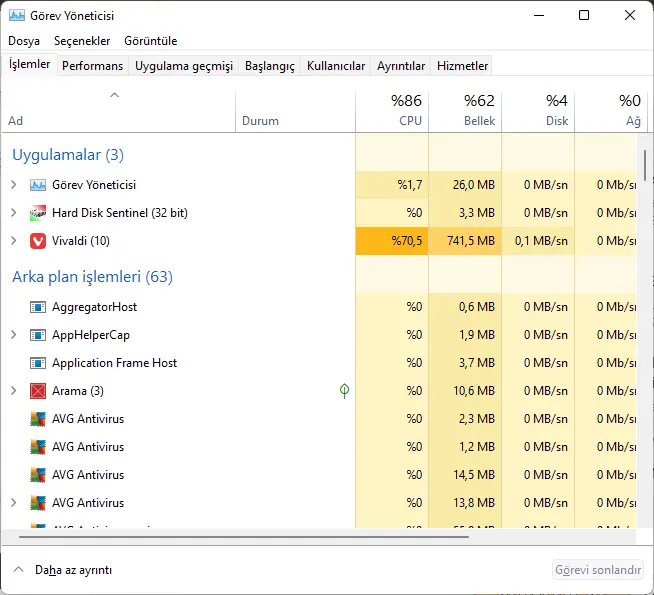
Task: Click the red Vivaldi browser icon
Action: click(x=38, y=241)
